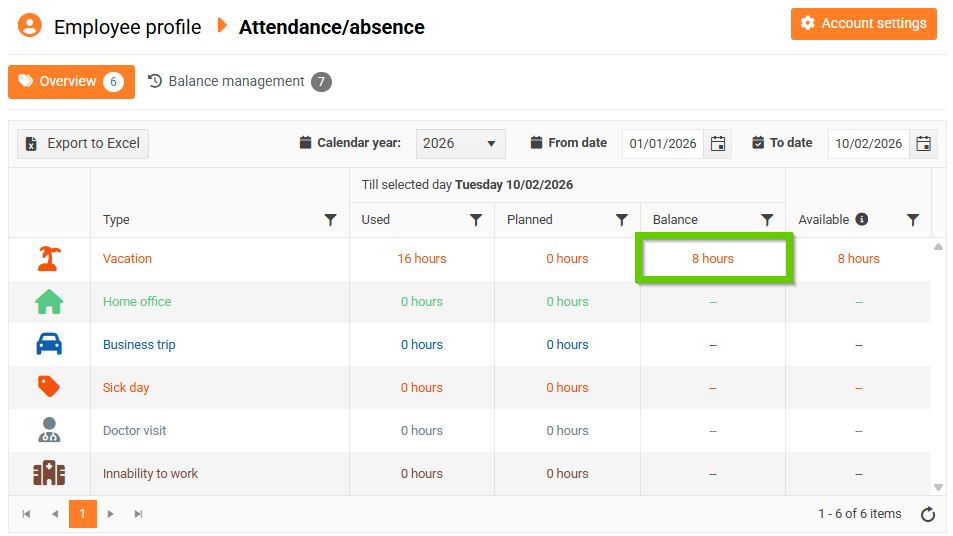This screenshot has width=953, height=536.
Task: Click the Home office house icon
Action: pyautogui.click(x=48, y=302)
